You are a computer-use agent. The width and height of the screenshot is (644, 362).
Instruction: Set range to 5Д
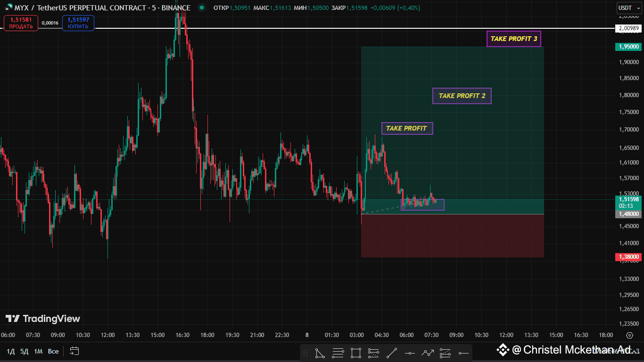tap(24, 352)
